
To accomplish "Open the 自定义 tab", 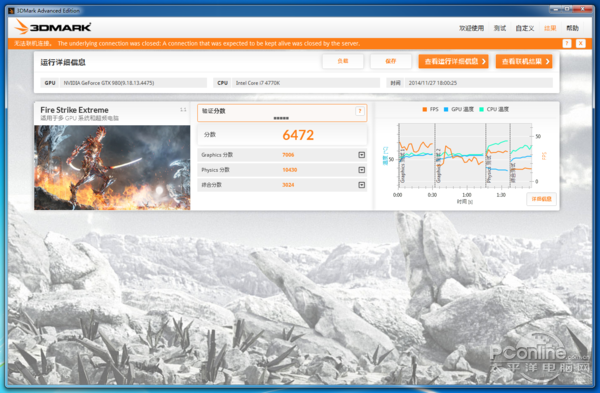I will tap(525, 28).
